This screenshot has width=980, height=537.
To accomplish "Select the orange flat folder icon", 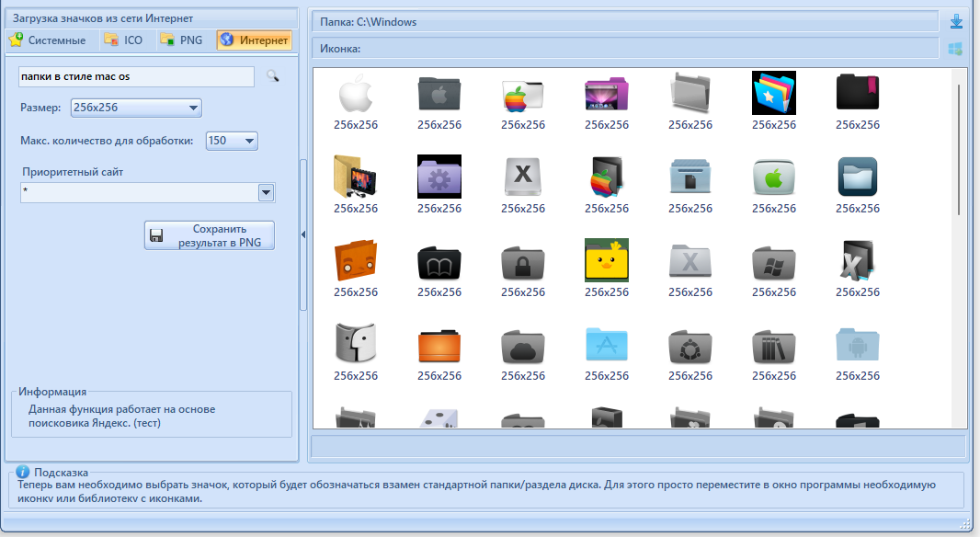I will coord(439,346).
